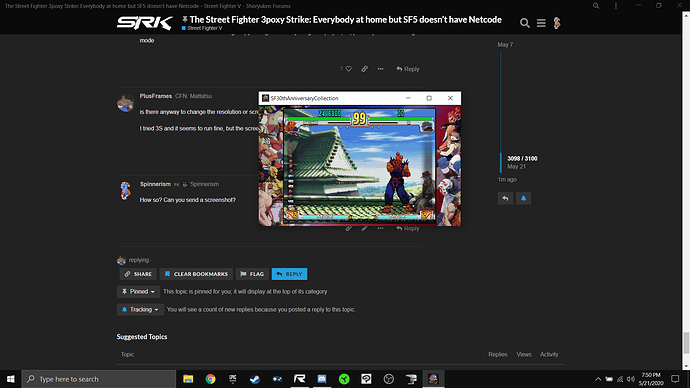This screenshot has width=690, height=388.
Task: Click the blue Reply button
Action: [290, 274]
